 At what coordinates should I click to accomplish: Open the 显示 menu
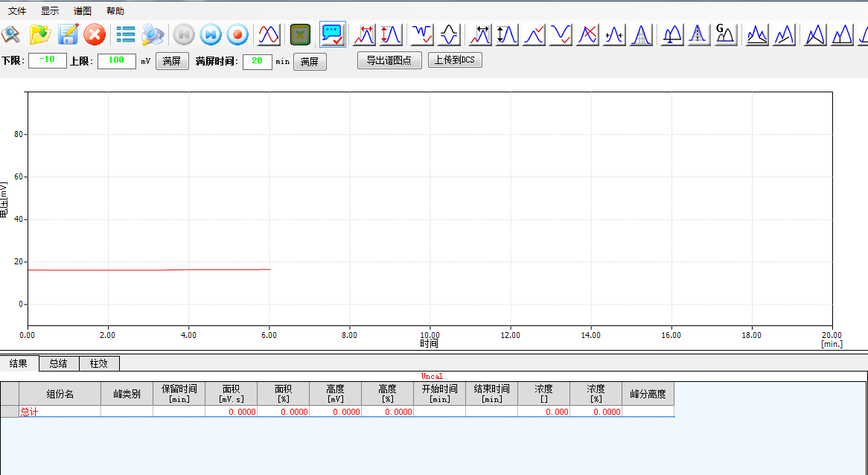[x=50, y=11]
